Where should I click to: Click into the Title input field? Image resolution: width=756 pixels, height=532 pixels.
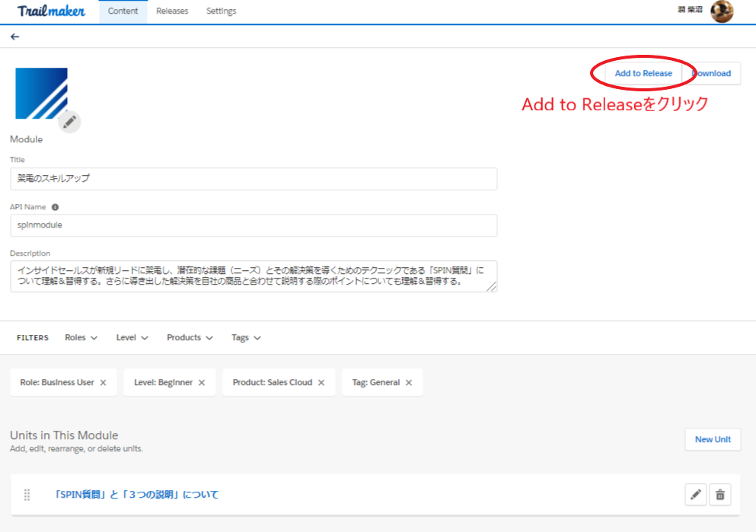click(254, 179)
